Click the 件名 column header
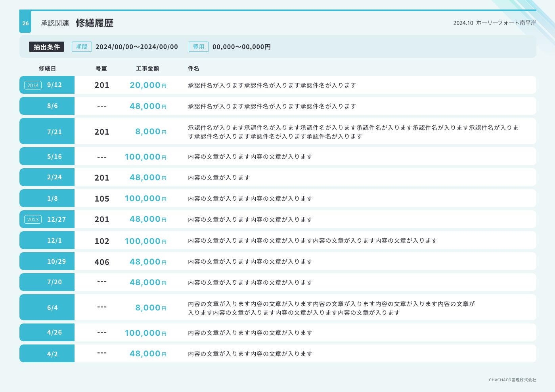The image size is (555, 392). (x=193, y=69)
